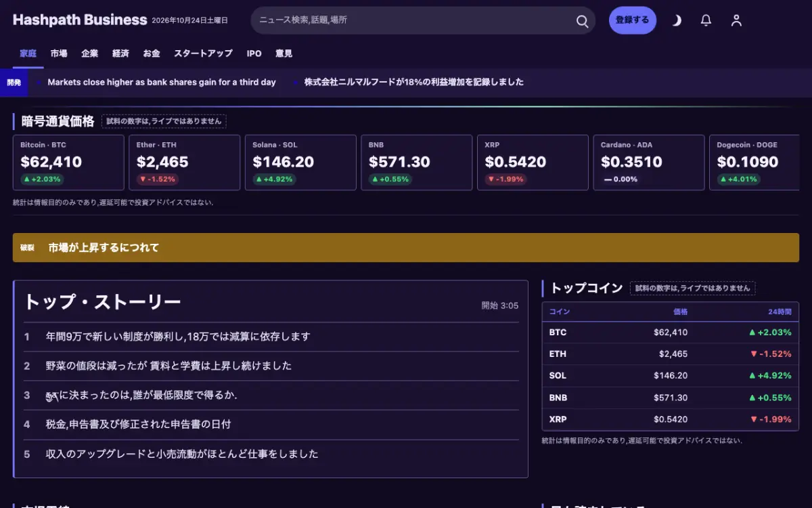Toggle dark mode moon icon
Screen dimensions: 812x508
coord(676,20)
